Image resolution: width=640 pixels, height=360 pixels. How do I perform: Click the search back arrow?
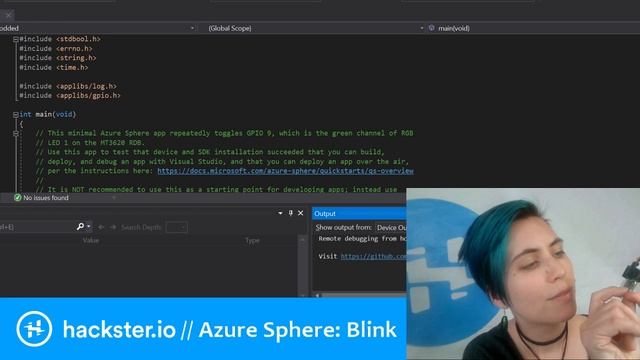pos(101,227)
